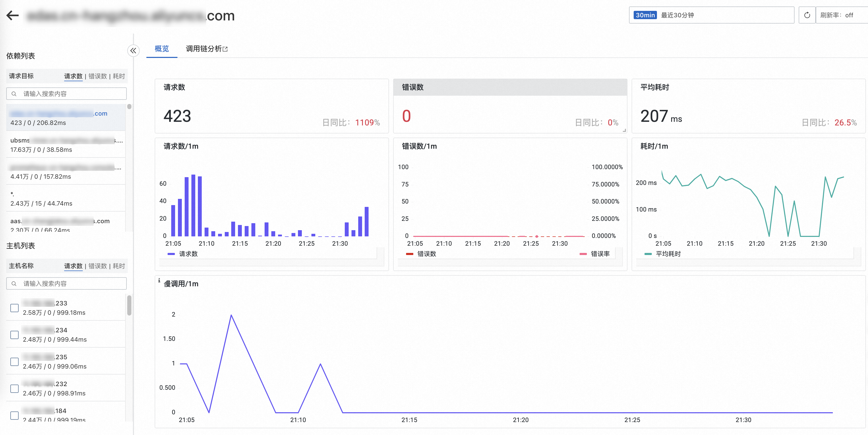This screenshot has width=868, height=435.
Task: Sort dependency list by 耗时
Action: (119, 76)
